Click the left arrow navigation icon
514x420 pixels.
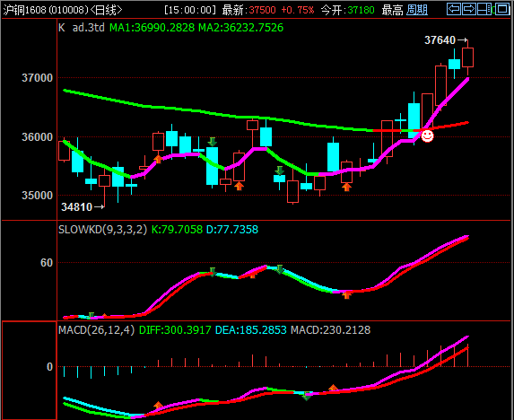click(454, 9)
